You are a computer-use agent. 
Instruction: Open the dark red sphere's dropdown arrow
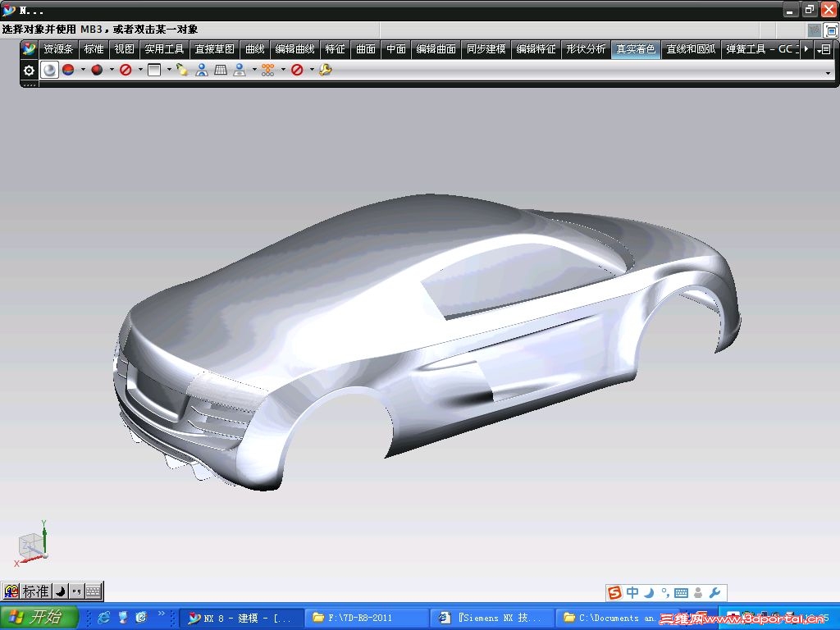(x=112, y=70)
